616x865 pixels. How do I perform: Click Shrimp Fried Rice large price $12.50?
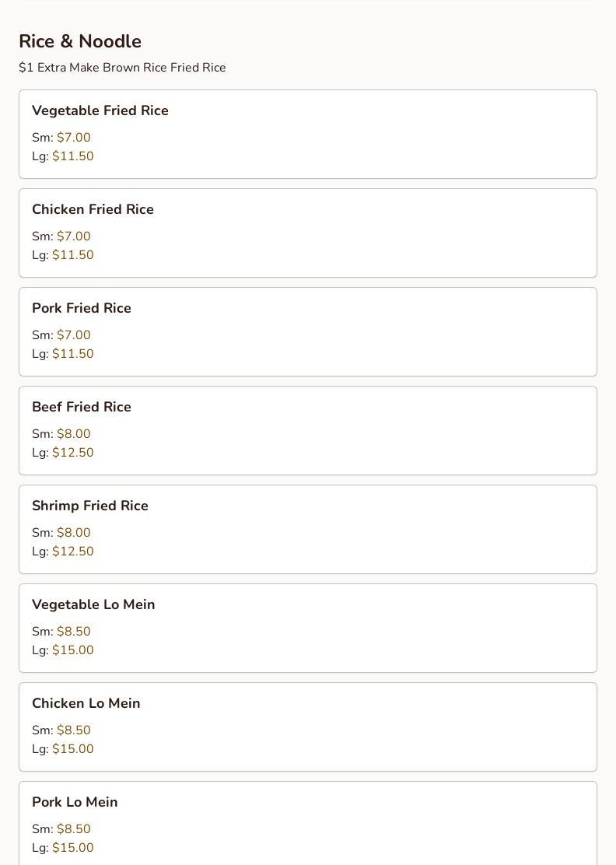[x=72, y=552]
